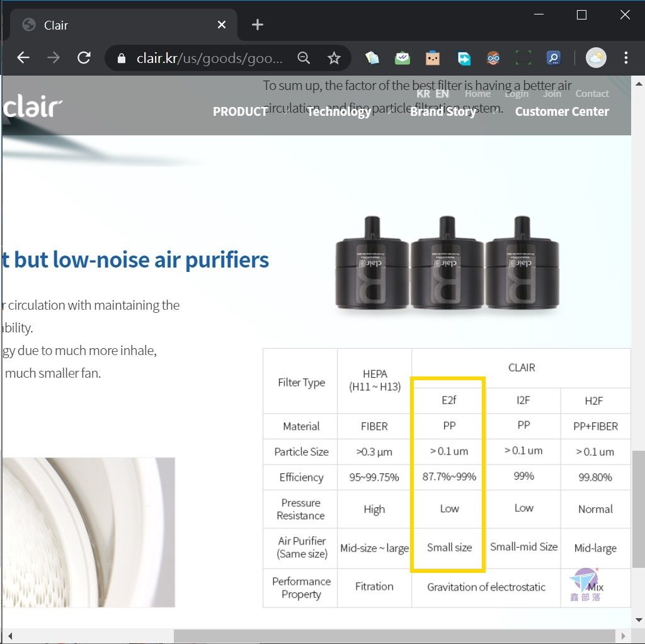Close the Clair tab
Viewport: 645px width, 644px height.
221,25
